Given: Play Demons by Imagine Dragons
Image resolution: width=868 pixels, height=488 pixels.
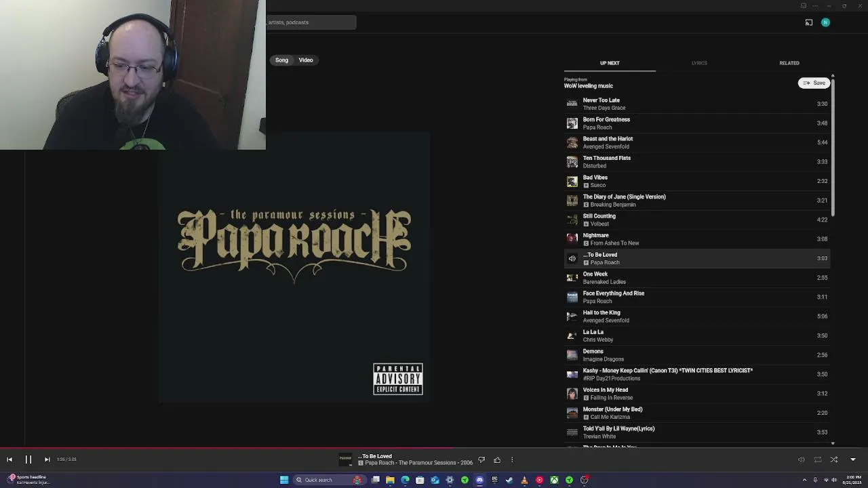Looking at the screenshot, I should pyautogui.click(x=696, y=355).
